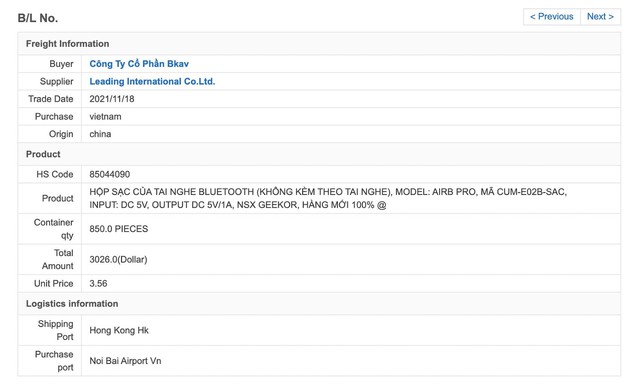Click the Freight Information section header
640x388 pixels.
click(x=67, y=44)
